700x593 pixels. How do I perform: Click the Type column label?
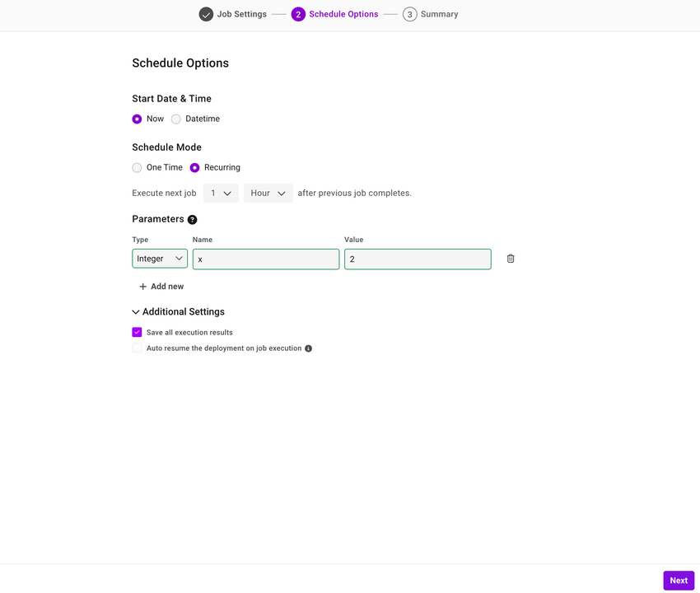pos(140,240)
